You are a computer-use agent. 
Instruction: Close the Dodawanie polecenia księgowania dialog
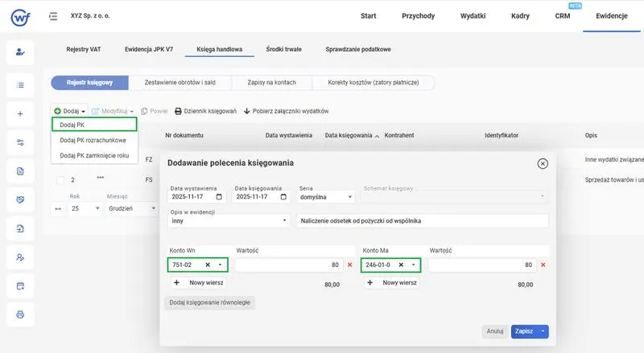[543, 163]
